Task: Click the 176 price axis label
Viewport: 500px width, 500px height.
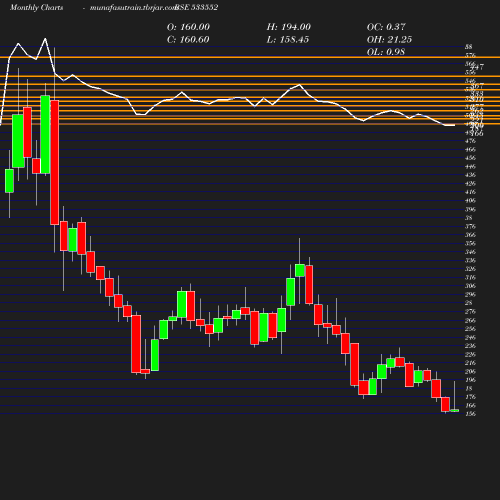Action: (470, 397)
